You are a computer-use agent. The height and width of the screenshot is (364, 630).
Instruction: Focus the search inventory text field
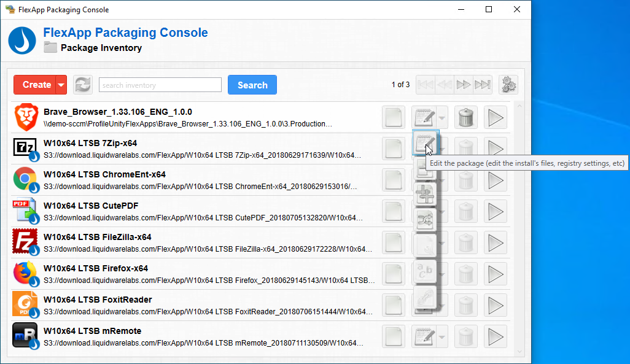tap(160, 85)
